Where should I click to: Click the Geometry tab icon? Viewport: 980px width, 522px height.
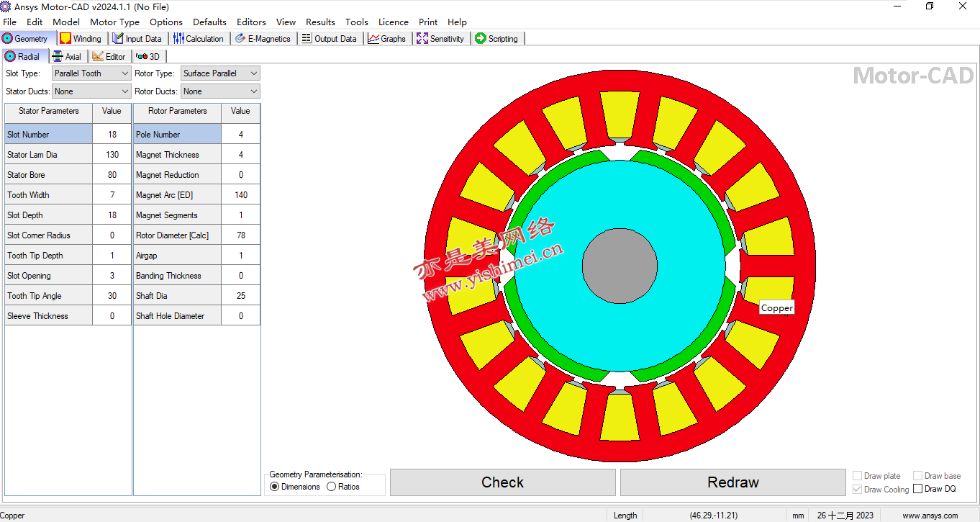pos(8,38)
